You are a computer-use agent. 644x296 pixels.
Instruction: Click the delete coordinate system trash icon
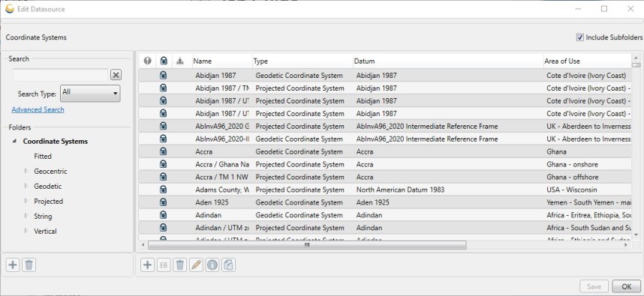pos(179,265)
